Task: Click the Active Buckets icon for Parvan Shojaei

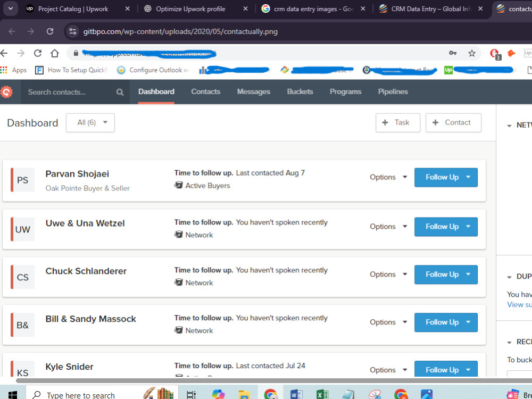Action: coord(178,185)
